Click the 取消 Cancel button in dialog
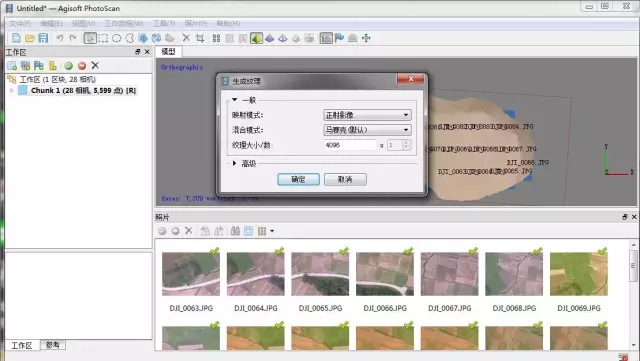This screenshot has width=640, height=361. 345,179
